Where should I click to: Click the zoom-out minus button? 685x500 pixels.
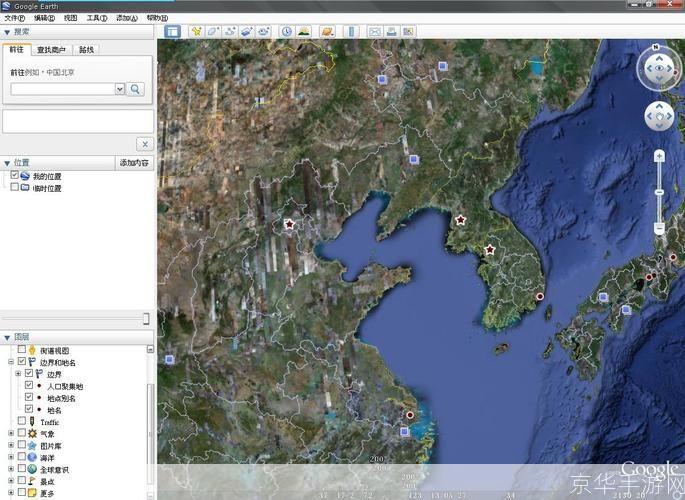point(659,228)
